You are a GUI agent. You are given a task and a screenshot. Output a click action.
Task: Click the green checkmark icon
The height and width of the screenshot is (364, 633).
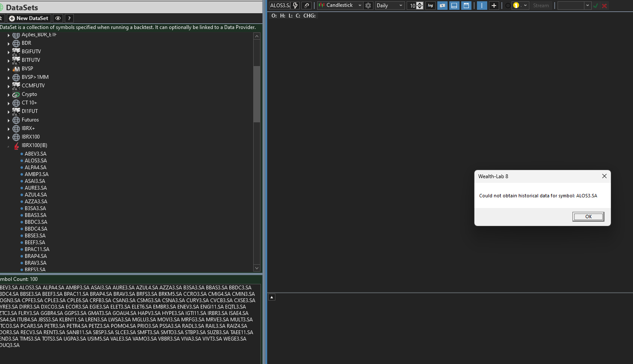(x=595, y=6)
